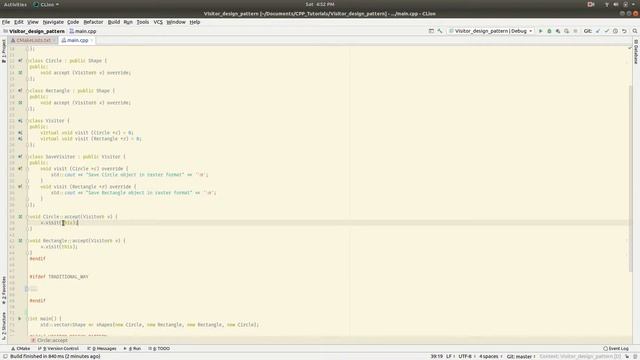Click 'Build finished in 840 ms' status message
This screenshot has width=640, height=360.
coord(55,356)
